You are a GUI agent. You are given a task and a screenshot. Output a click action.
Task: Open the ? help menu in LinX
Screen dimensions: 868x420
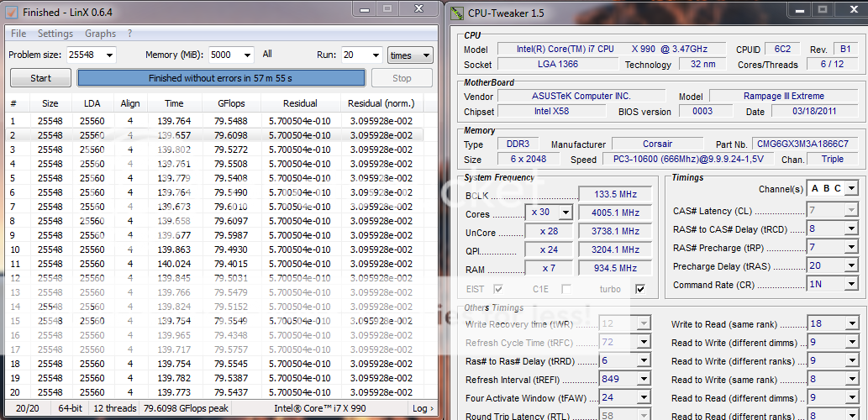tap(130, 34)
